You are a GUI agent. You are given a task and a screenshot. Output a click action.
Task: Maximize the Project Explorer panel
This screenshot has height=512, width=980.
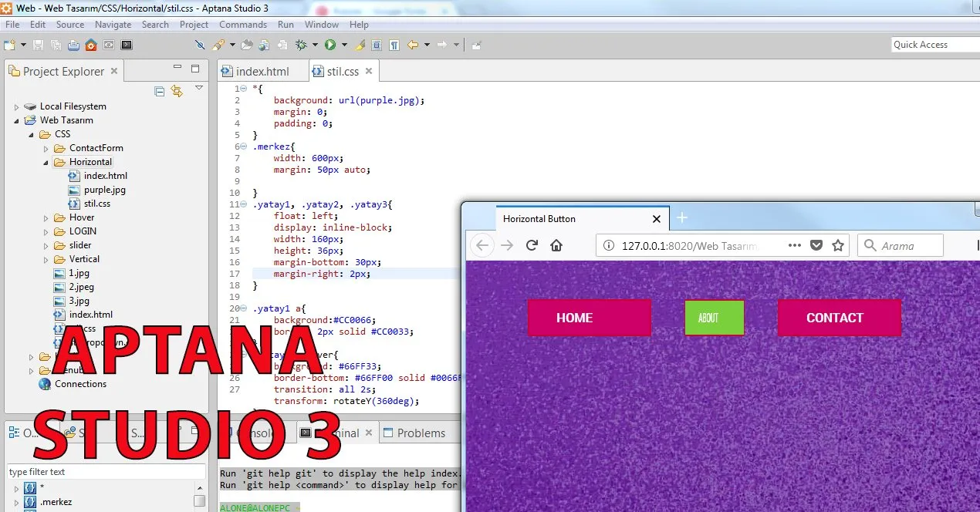(x=194, y=68)
